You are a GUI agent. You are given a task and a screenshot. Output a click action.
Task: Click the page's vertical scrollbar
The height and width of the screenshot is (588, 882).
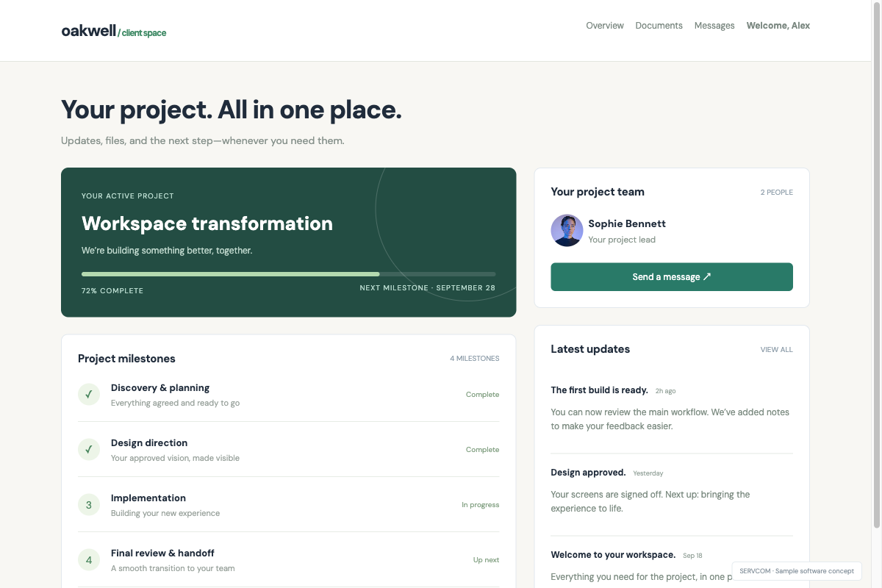[x=876, y=265]
